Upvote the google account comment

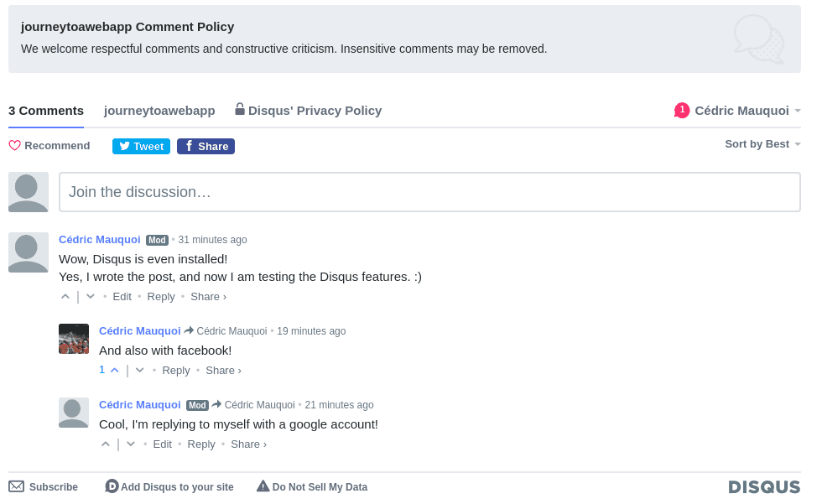tap(106, 444)
